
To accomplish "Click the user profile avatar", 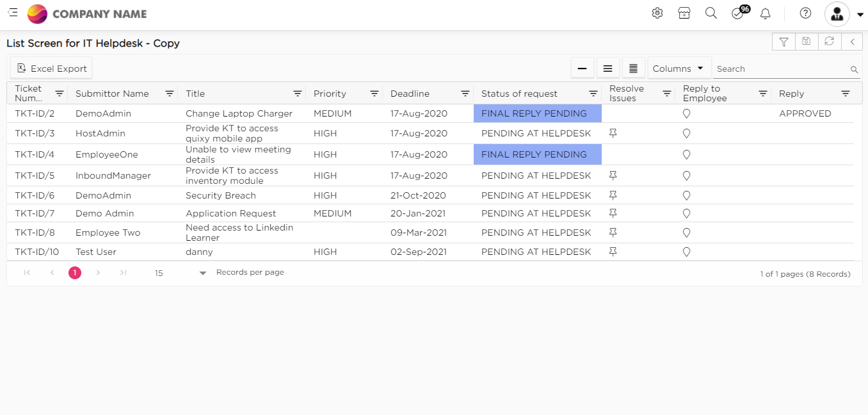I will pos(837,13).
